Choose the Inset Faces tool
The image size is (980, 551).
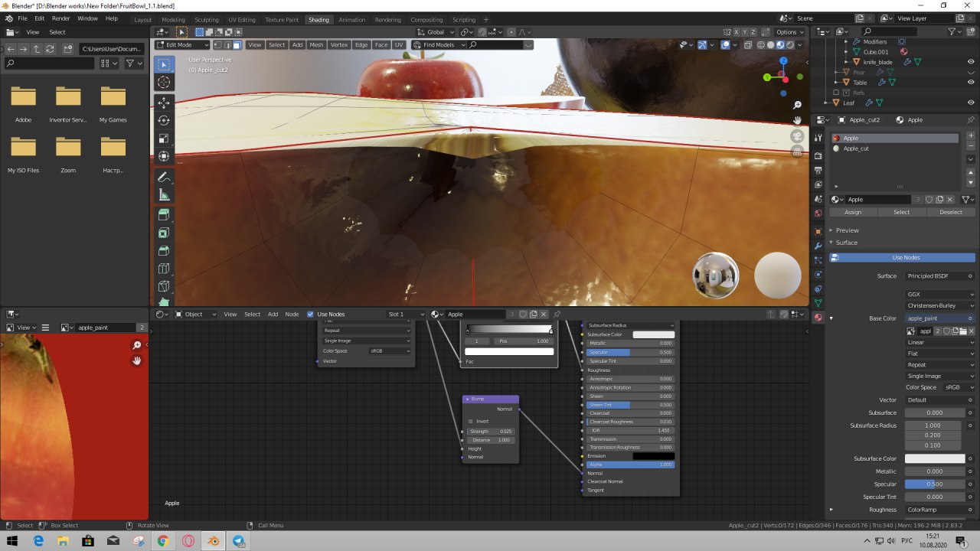click(x=164, y=233)
